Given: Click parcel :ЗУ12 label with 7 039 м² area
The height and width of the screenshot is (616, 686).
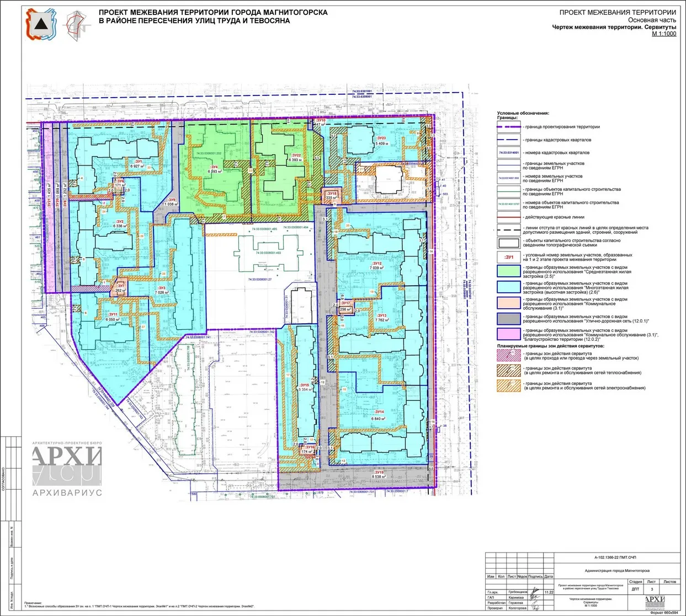Looking at the screenshot, I should [x=377, y=266].
